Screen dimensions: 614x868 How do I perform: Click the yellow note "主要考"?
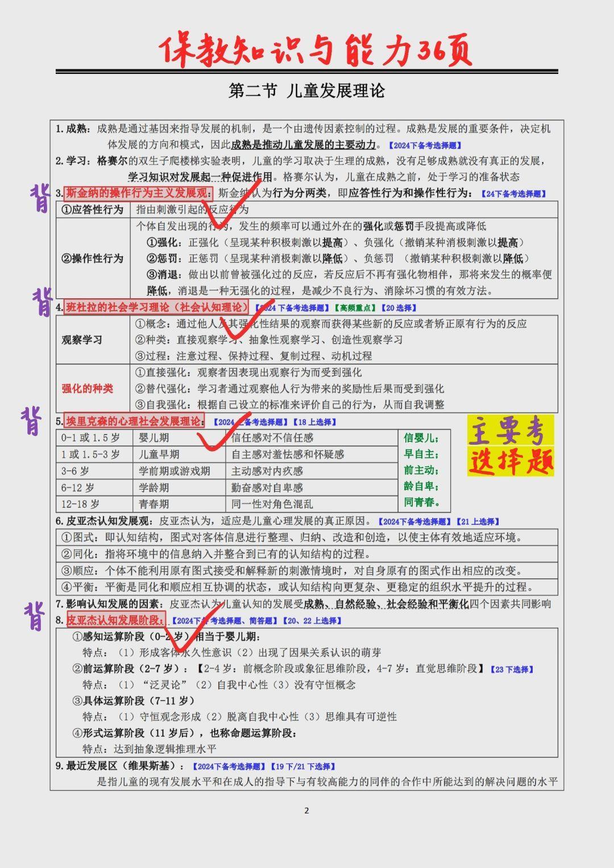(510, 431)
